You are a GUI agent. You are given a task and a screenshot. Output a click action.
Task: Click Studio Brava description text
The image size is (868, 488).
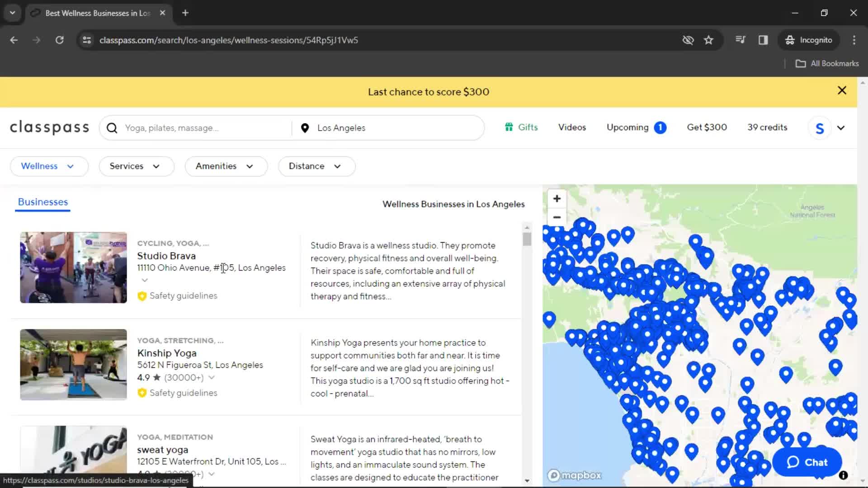coord(408,271)
